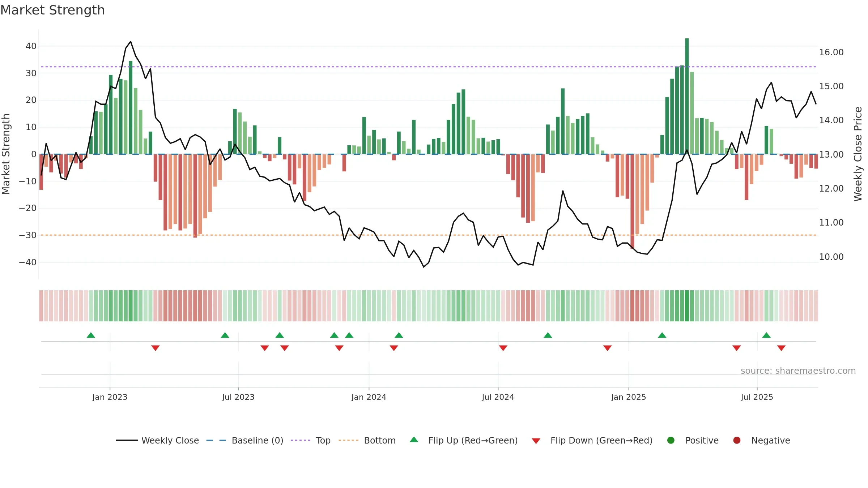
Task: Click the green flip-up marker just before Jul 2023
Action: pyautogui.click(x=225, y=335)
